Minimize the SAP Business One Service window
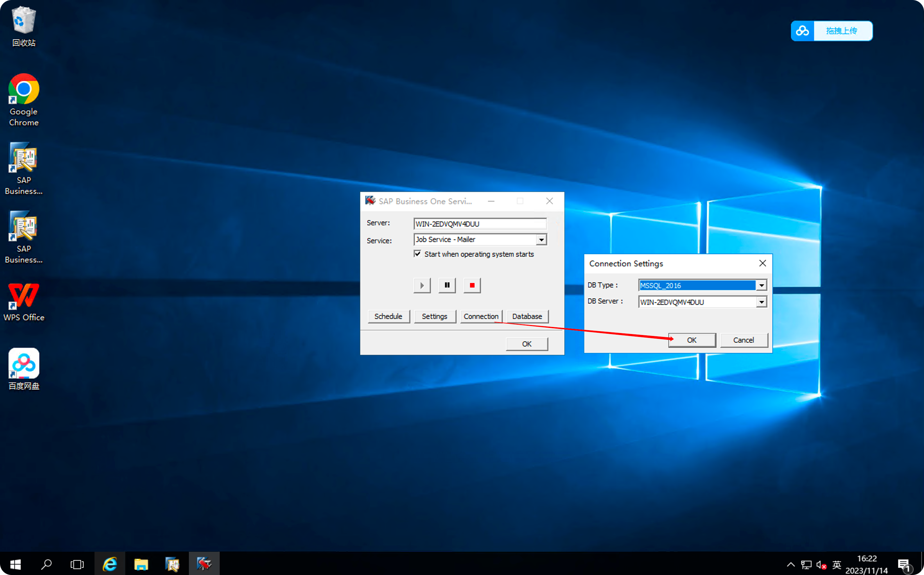The height and width of the screenshot is (575, 924). tap(491, 201)
